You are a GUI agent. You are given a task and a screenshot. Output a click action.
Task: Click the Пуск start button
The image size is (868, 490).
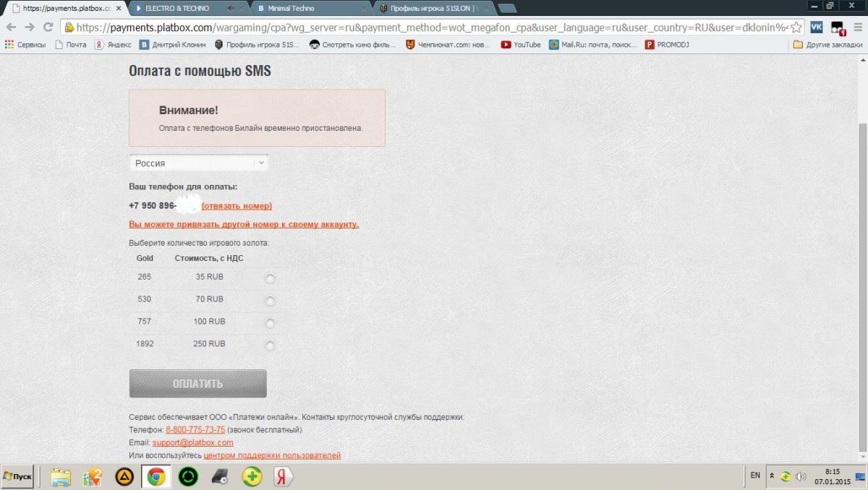pos(18,477)
